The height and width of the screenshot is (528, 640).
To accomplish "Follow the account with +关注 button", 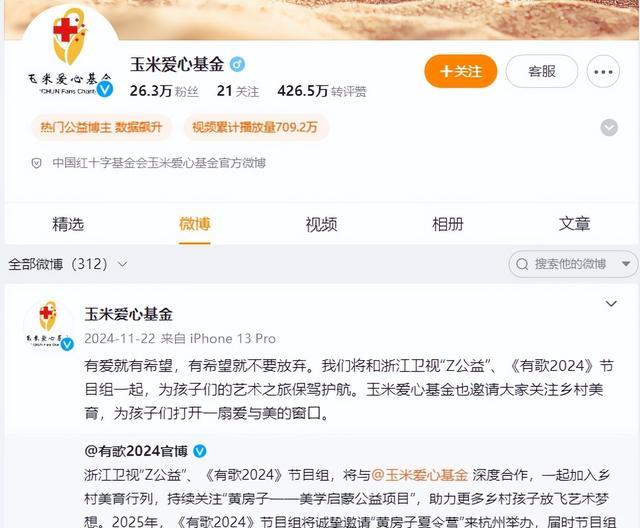I will click(x=461, y=71).
